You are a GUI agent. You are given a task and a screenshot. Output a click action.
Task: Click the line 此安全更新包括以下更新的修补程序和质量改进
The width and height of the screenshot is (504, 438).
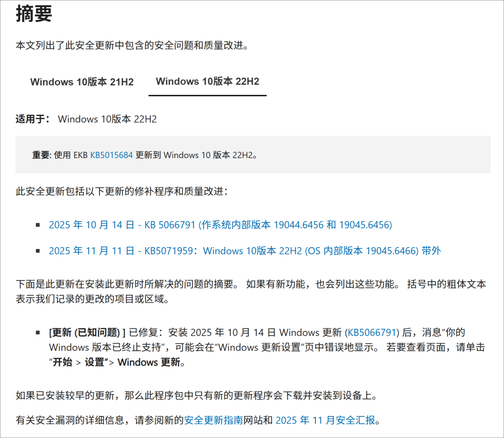pos(122,192)
